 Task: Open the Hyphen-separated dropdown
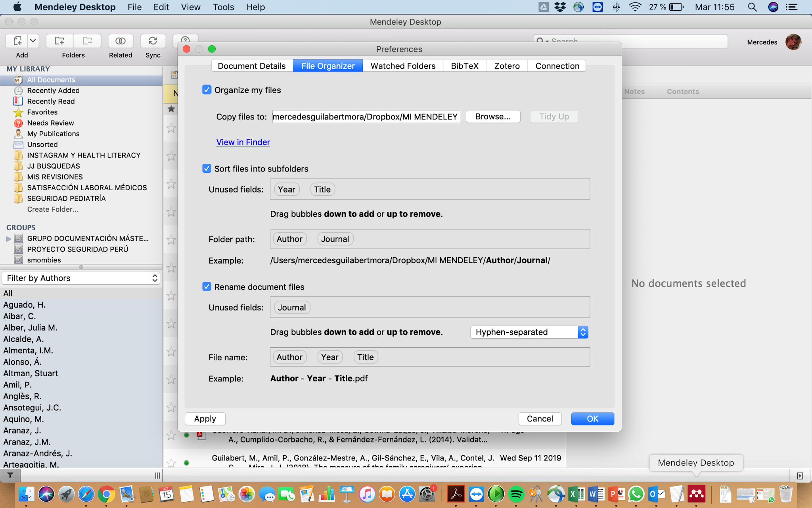(529, 332)
